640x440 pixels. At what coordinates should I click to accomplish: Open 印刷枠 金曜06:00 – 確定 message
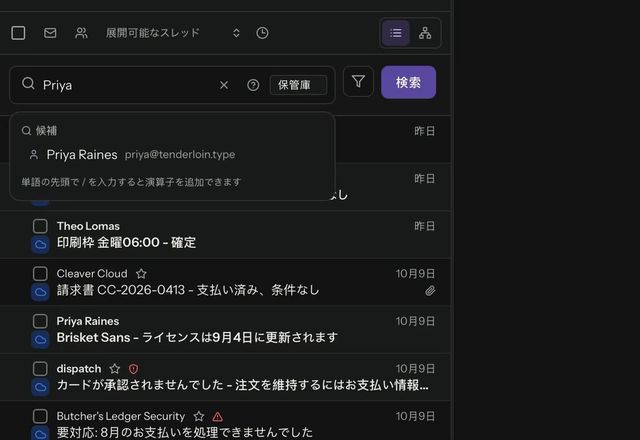(x=127, y=242)
